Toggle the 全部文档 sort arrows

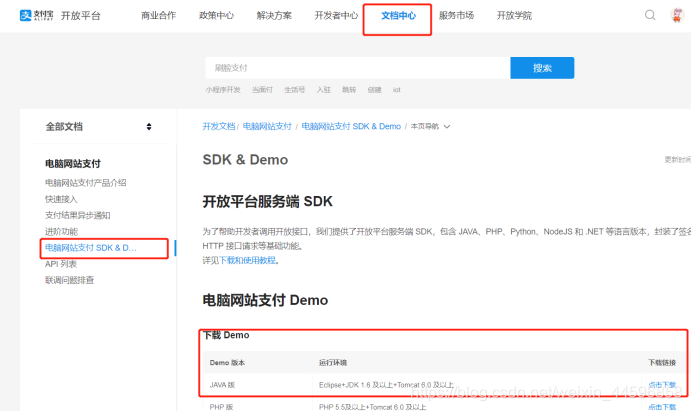click(x=149, y=127)
